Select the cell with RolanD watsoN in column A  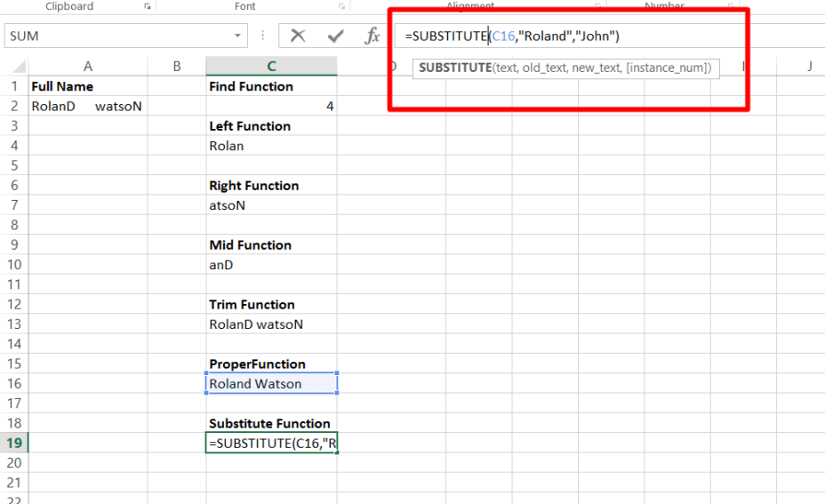pyautogui.click(x=87, y=107)
